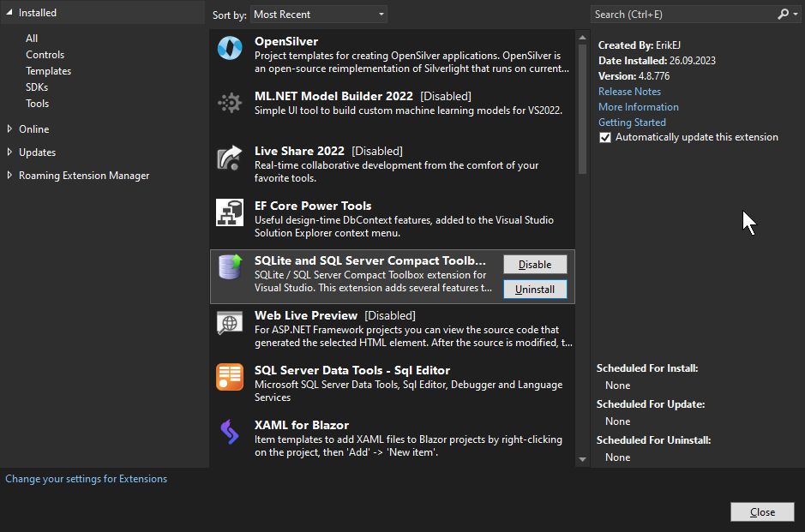Click the Created By ErikEJ text
Viewport: 805px width, 532px height.
coord(640,45)
